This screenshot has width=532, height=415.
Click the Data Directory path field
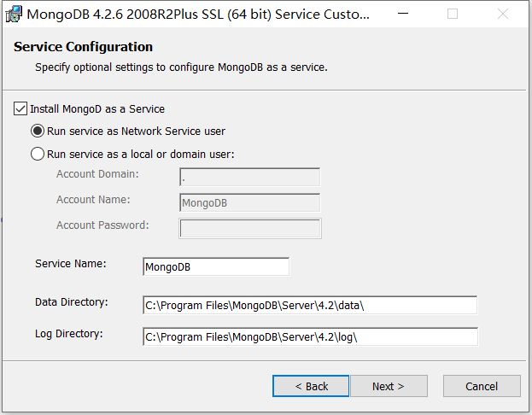(x=309, y=306)
